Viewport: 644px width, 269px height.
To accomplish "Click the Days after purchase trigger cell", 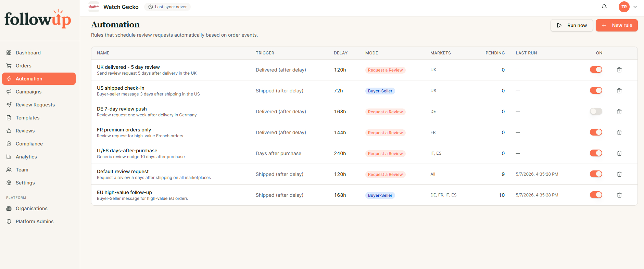I will click(278, 153).
